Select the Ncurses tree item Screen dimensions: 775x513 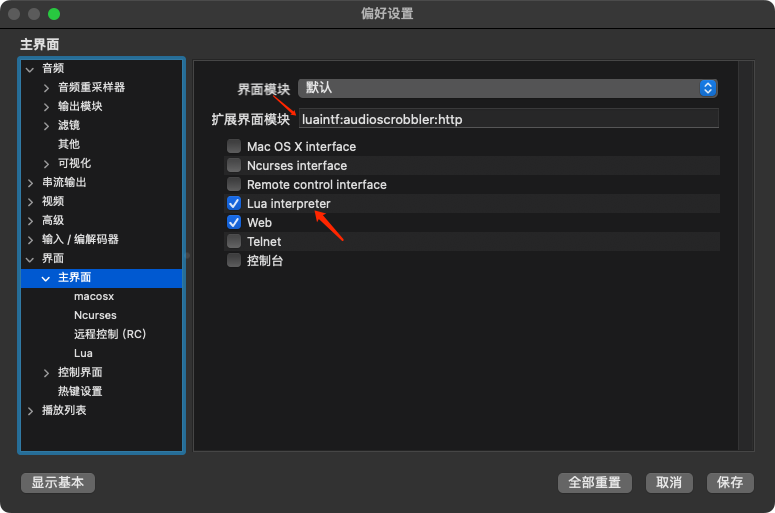95,315
